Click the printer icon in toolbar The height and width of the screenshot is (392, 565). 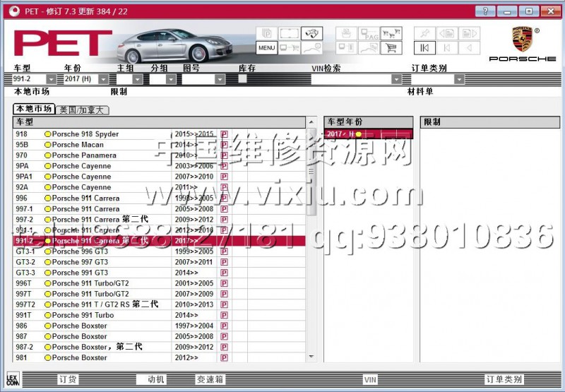pos(346,33)
